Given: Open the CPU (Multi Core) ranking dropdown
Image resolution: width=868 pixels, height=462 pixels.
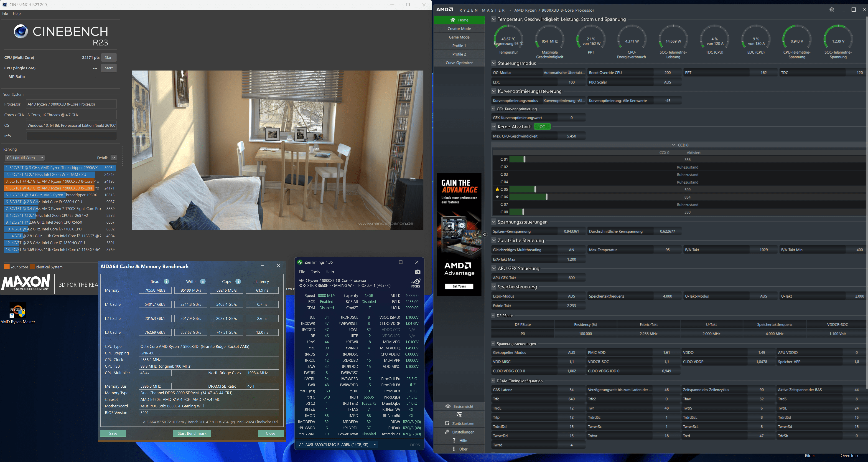Looking at the screenshot, I should pyautogui.click(x=25, y=158).
